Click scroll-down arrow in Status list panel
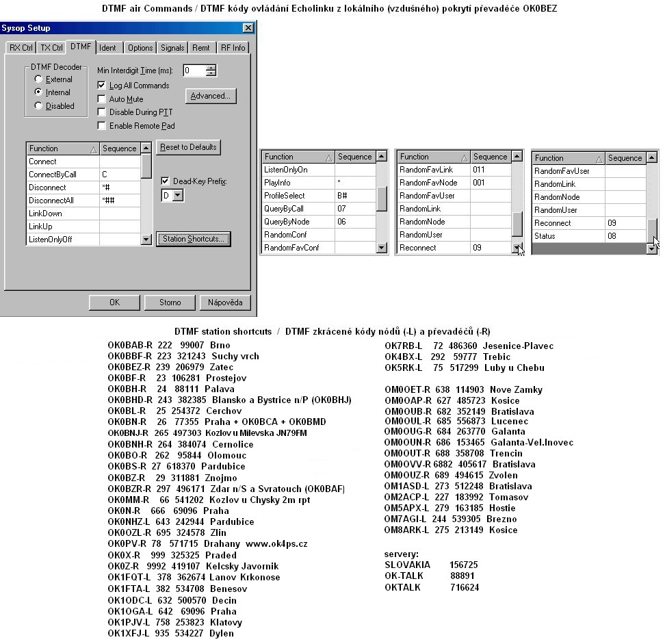 pyautogui.click(x=652, y=249)
